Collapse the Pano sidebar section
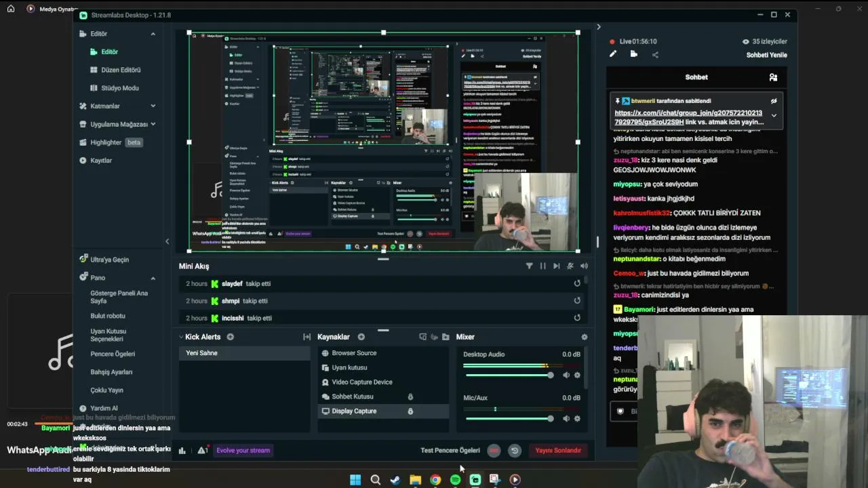 (x=153, y=278)
